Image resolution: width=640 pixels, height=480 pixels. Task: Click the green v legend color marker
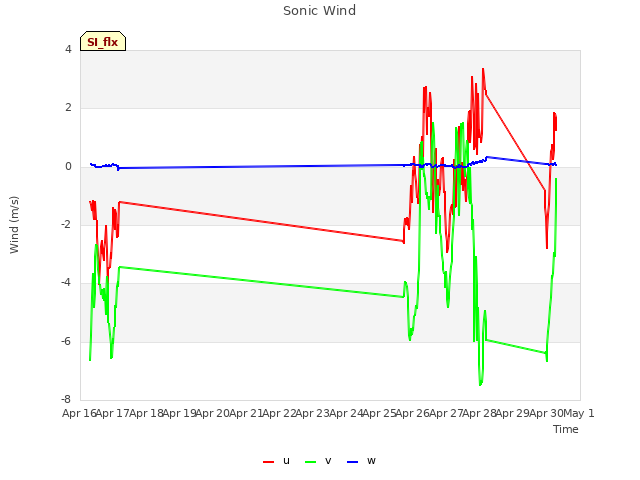click(x=310, y=462)
